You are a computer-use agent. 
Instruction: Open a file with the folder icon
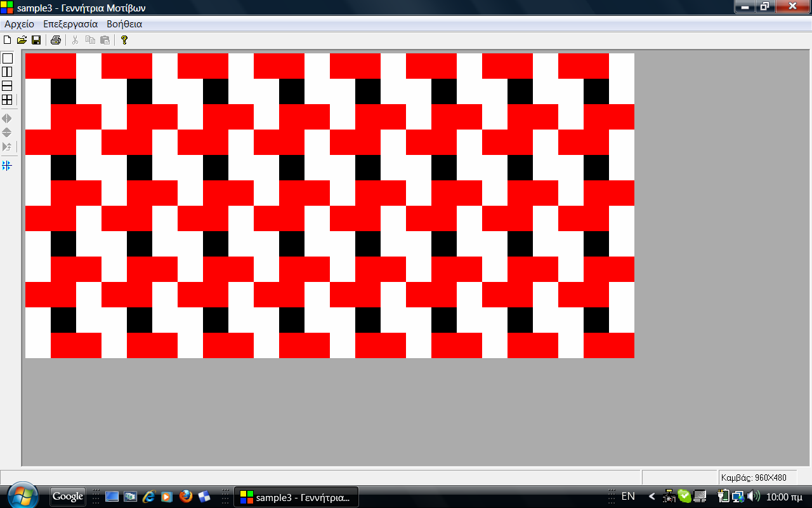pyautogui.click(x=22, y=40)
